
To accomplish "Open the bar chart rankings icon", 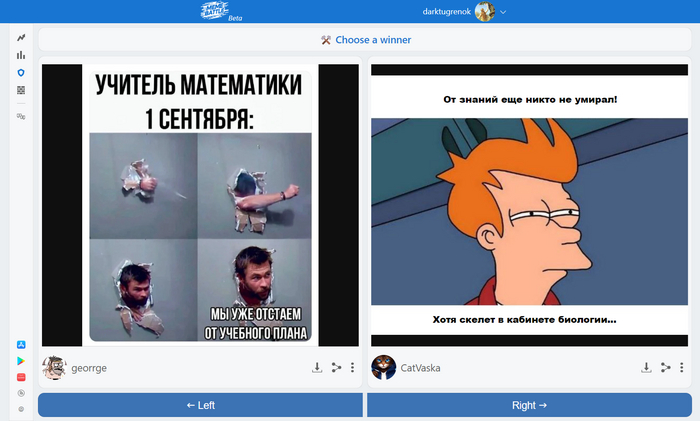I will (x=21, y=55).
